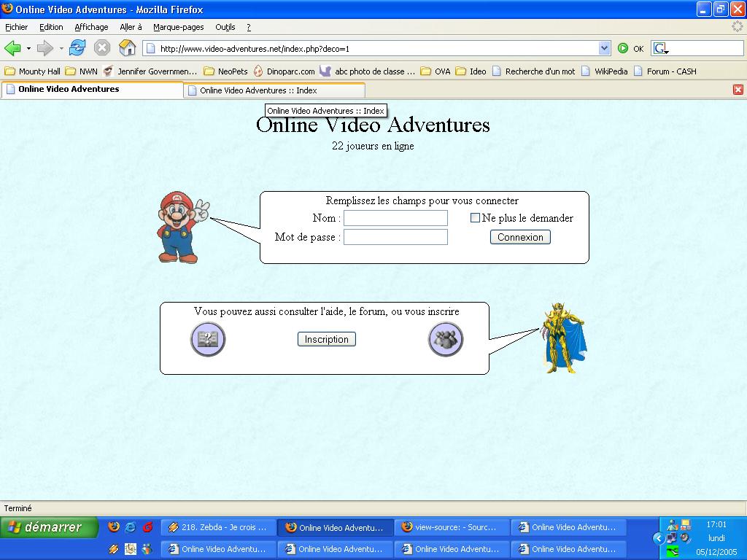Toggle Ne plus le demander checkbox

[475, 217]
